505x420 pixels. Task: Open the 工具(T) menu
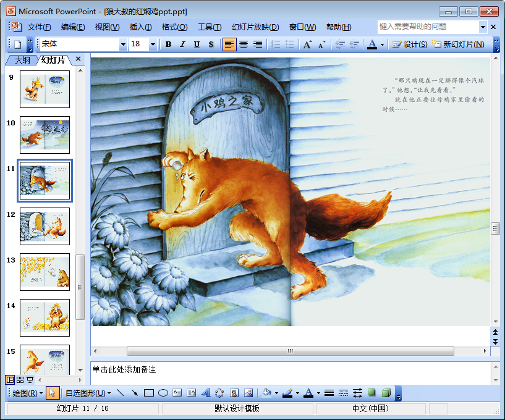[x=210, y=27]
